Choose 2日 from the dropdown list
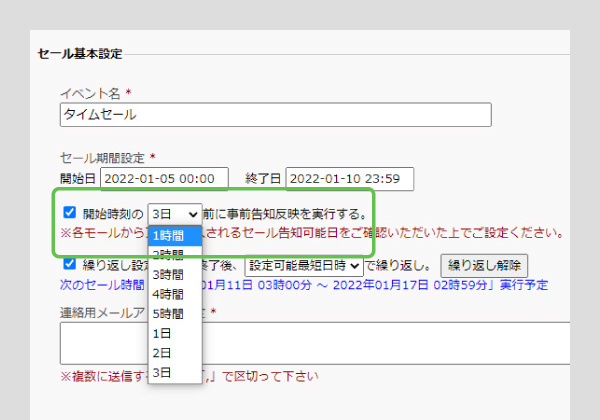Screen dimensions: 600x420 point(175,353)
